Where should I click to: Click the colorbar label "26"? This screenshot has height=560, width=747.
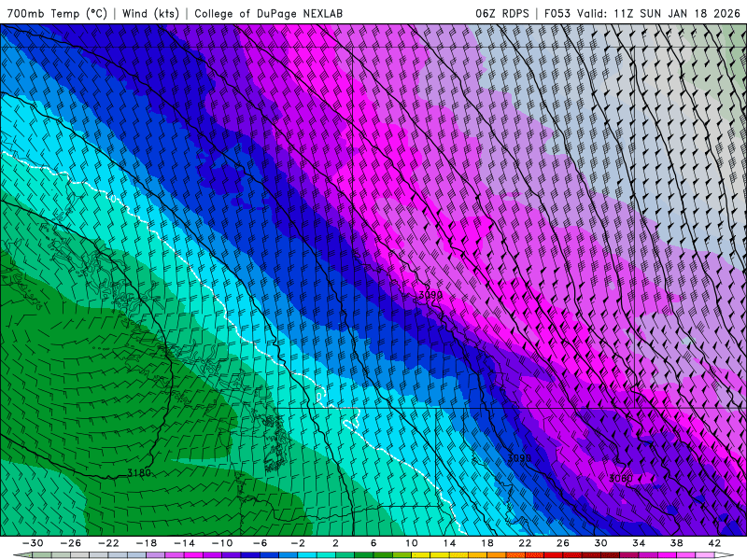[x=563, y=543]
